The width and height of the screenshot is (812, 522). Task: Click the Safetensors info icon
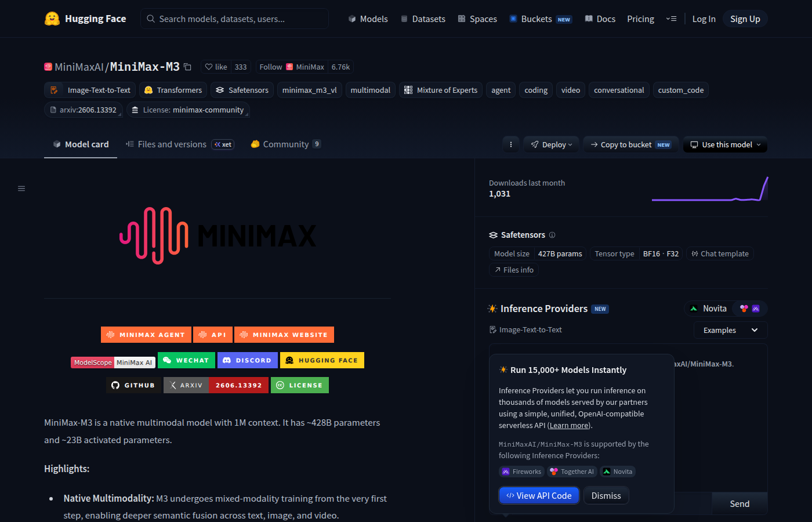pos(552,235)
